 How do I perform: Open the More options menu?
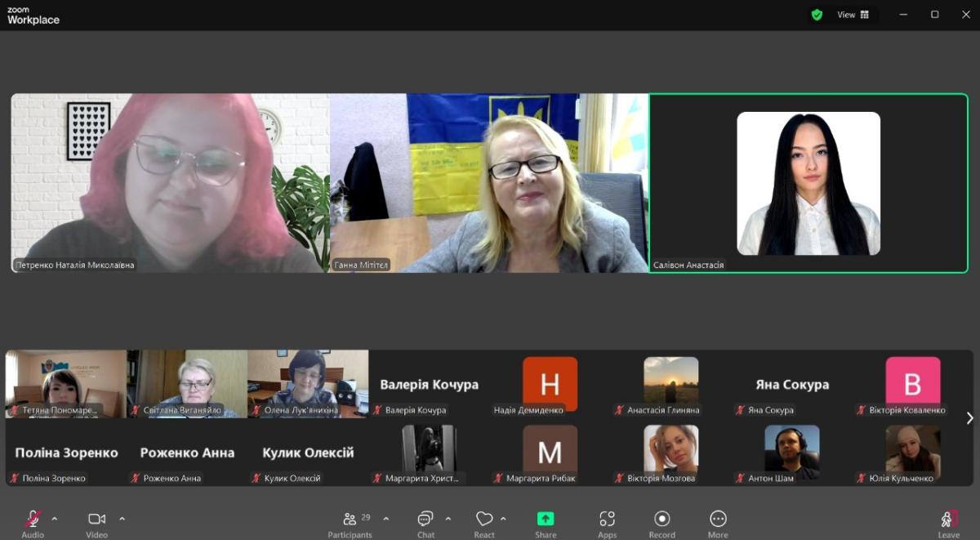coord(718,523)
